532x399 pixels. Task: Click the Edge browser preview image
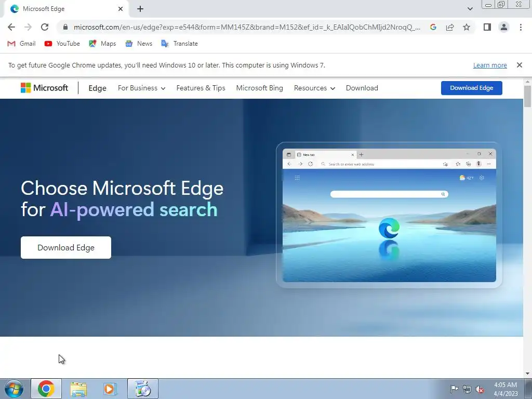coord(389,215)
